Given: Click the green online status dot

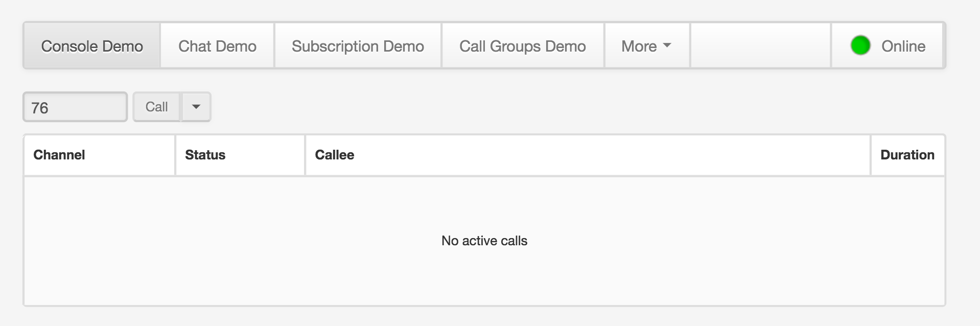Looking at the screenshot, I should [x=860, y=45].
